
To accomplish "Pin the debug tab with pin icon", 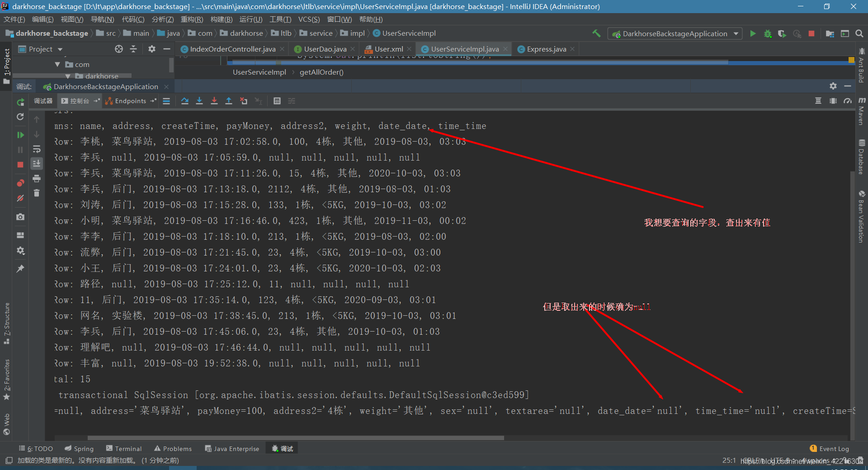I will click(x=20, y=269).
